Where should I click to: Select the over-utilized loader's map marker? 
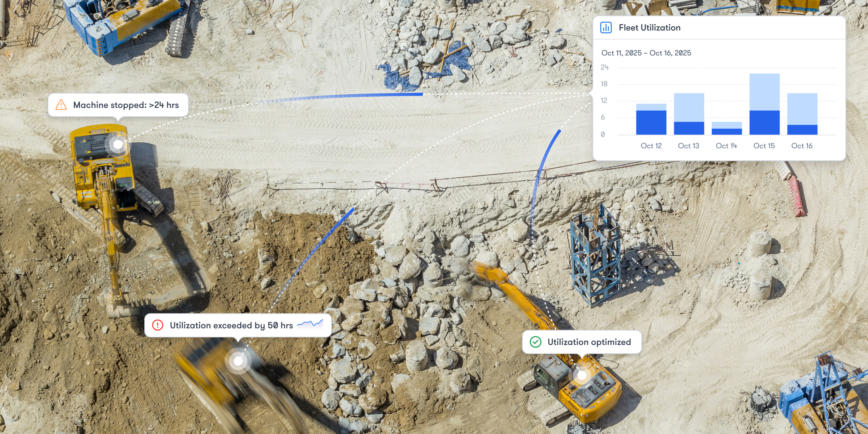(238, 361)
